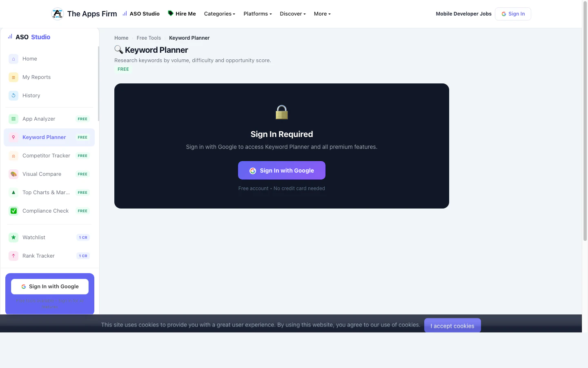Click the Rank Tracker arrow icon
588x368 pixels.
[x=13, y=256]
